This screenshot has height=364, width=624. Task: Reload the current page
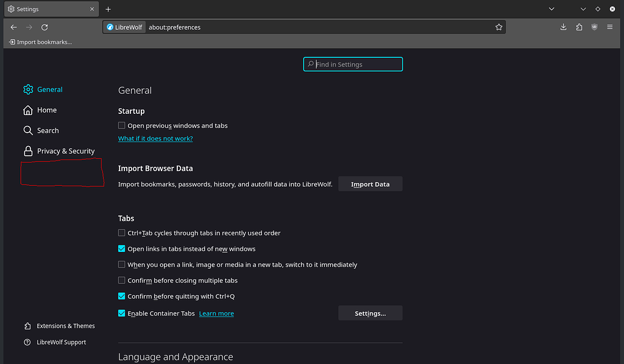[44, 27]
